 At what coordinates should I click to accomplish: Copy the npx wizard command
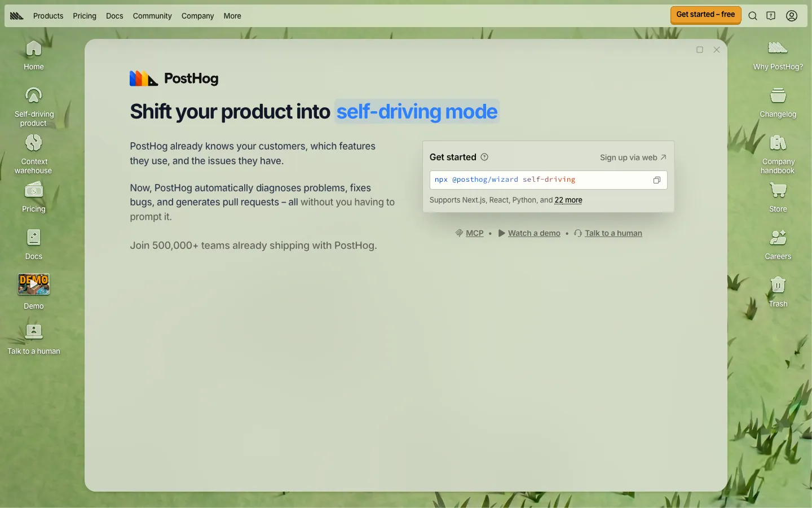coord(657,180)
